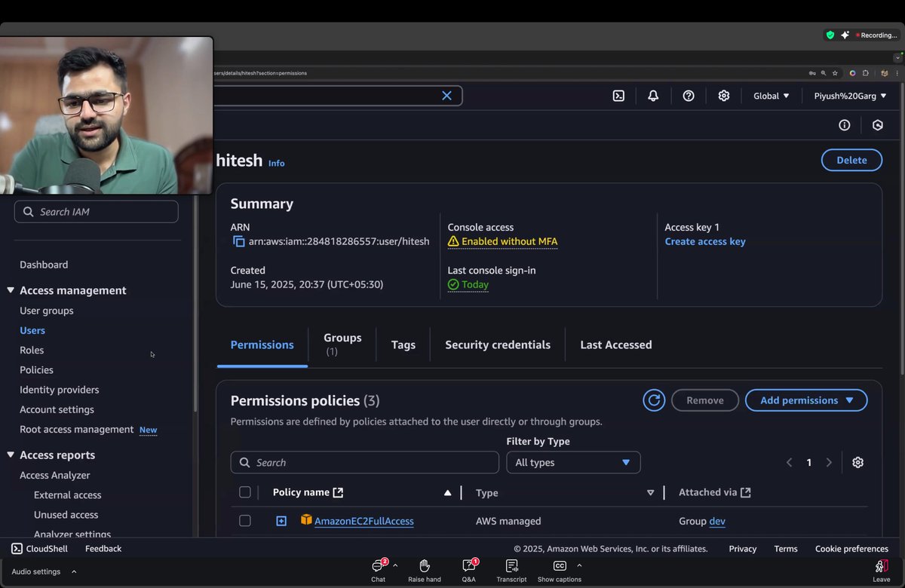
Task: Open console settings gear in top bar
Action: tap(724, 96)
